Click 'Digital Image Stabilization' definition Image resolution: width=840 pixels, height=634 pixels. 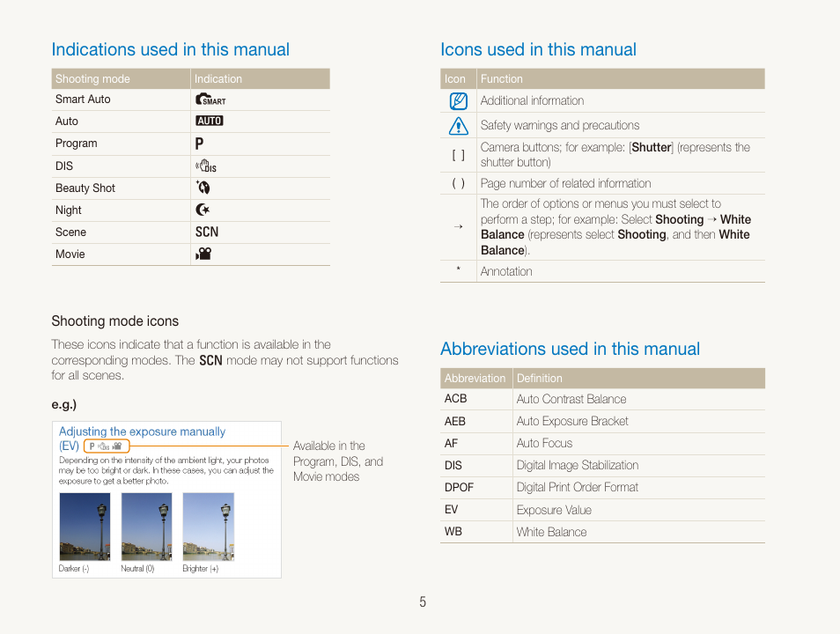[578, 465]
